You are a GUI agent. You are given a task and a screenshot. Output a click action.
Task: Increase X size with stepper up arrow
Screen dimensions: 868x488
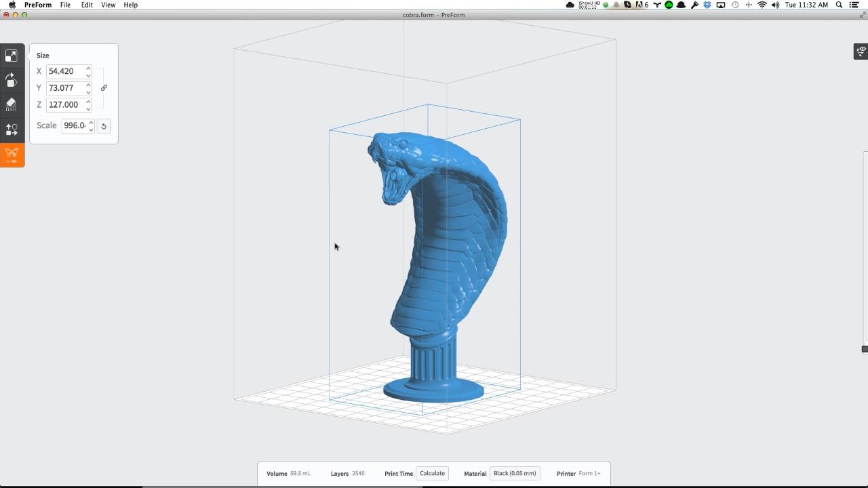tap(88, 68)
